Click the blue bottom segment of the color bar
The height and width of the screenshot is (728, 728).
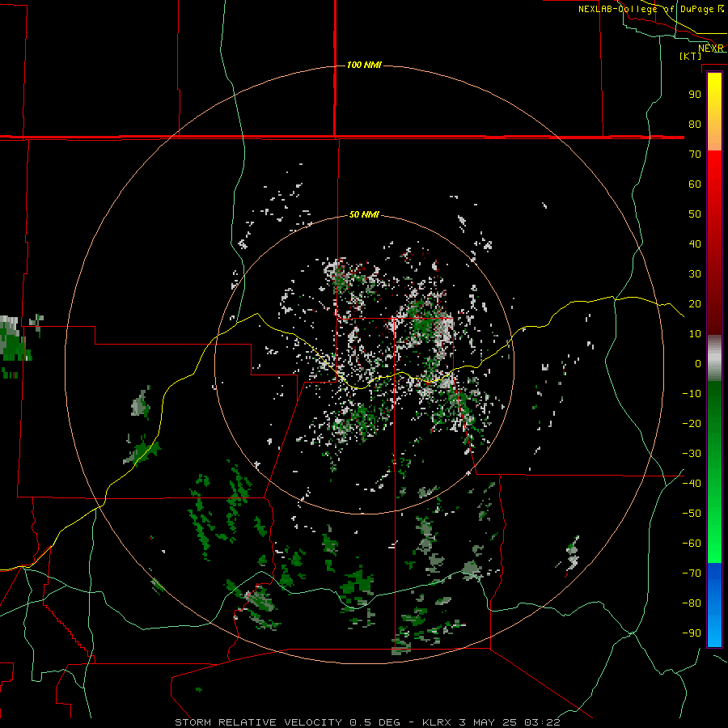pyautogui.click(x=714, y=605)
